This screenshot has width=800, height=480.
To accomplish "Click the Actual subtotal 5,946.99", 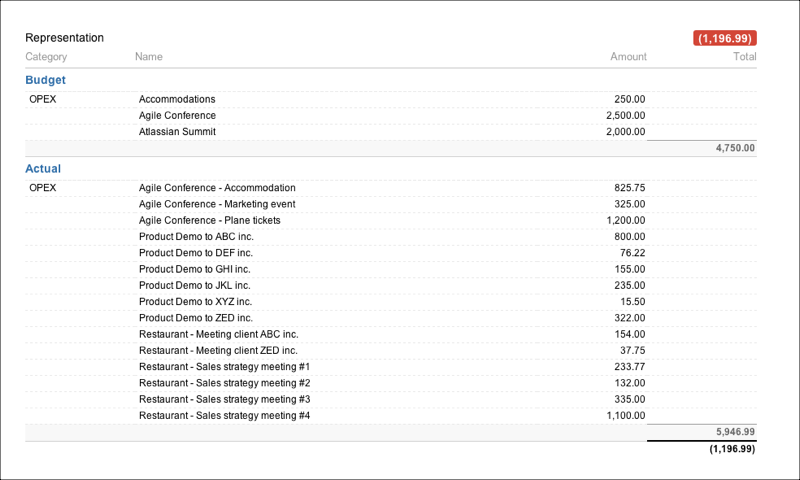I will (735, 432).
